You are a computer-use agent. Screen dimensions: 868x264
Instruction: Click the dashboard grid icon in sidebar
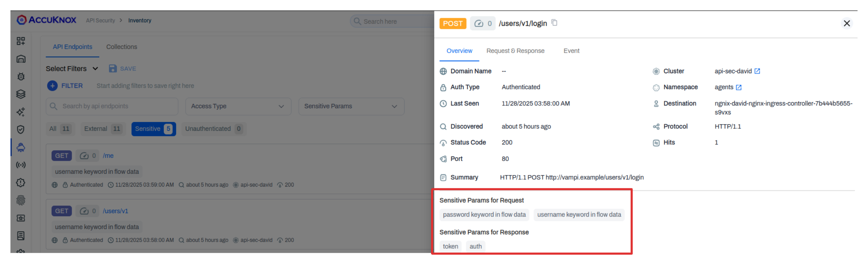[x=21, y=41]
